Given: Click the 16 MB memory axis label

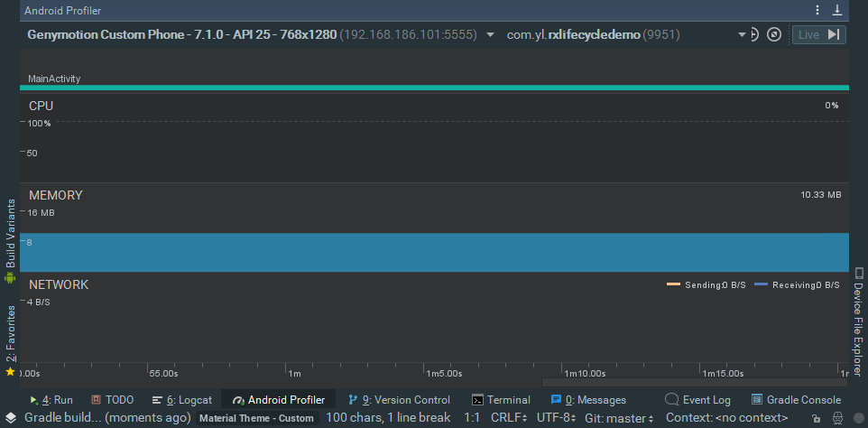Looking at the screenshot, I should tap(41, 212).
